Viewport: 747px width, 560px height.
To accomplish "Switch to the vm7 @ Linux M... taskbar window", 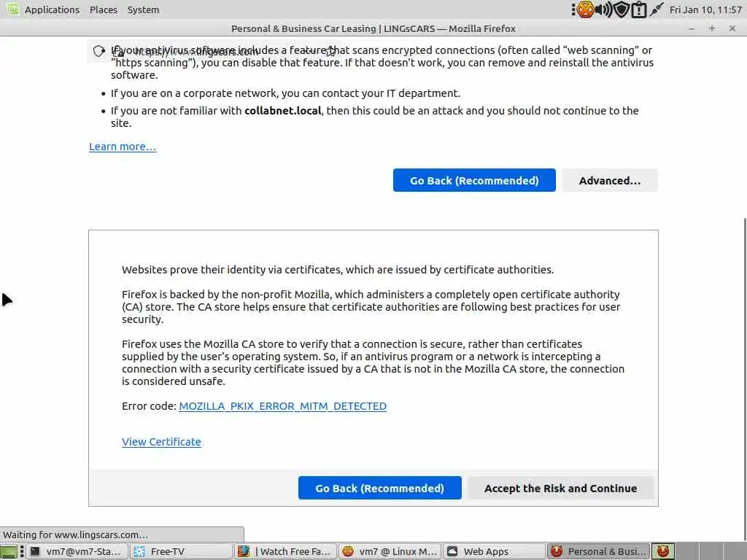I will (x=390, y=551).
